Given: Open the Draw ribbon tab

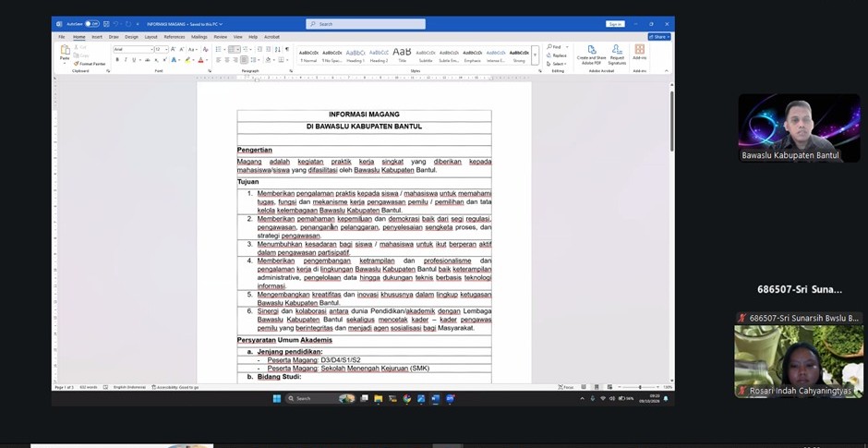Looking at the screenshot, I should coord(114,37).
